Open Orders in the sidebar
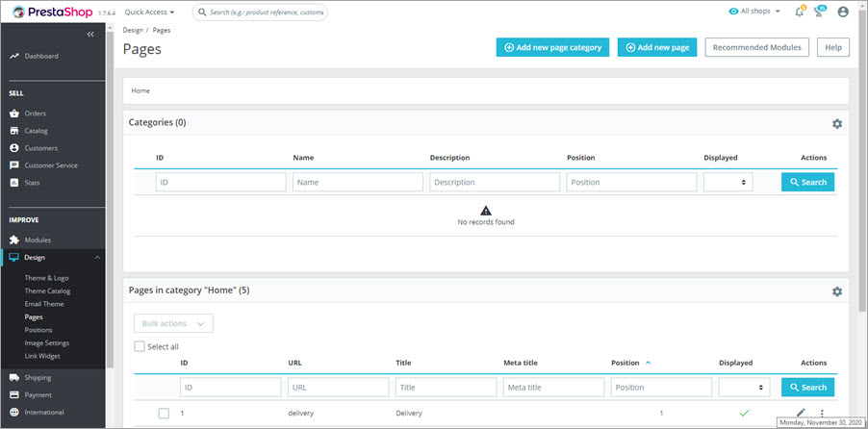Screen dimensions: 868x429 35,114
